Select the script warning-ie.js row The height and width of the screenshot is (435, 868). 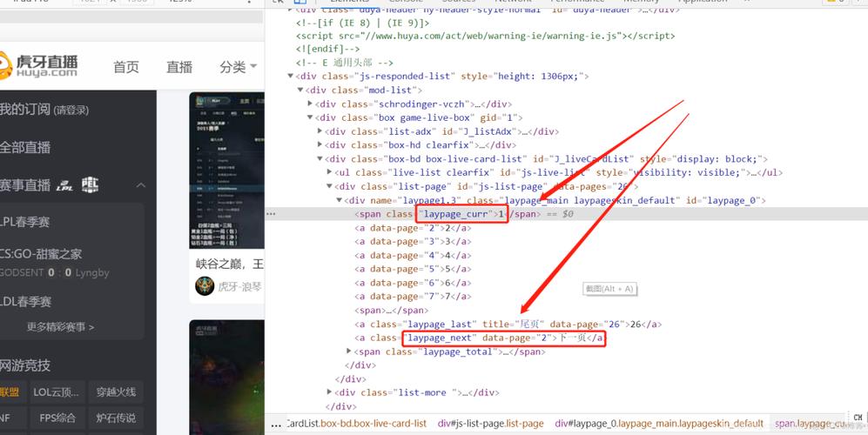point(486,36)
